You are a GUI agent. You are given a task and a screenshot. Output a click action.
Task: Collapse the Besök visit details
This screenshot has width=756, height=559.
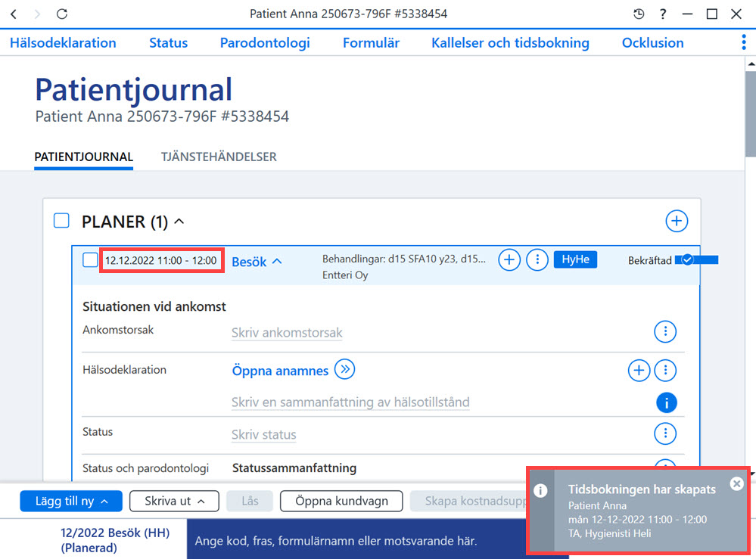click(277, 261)
